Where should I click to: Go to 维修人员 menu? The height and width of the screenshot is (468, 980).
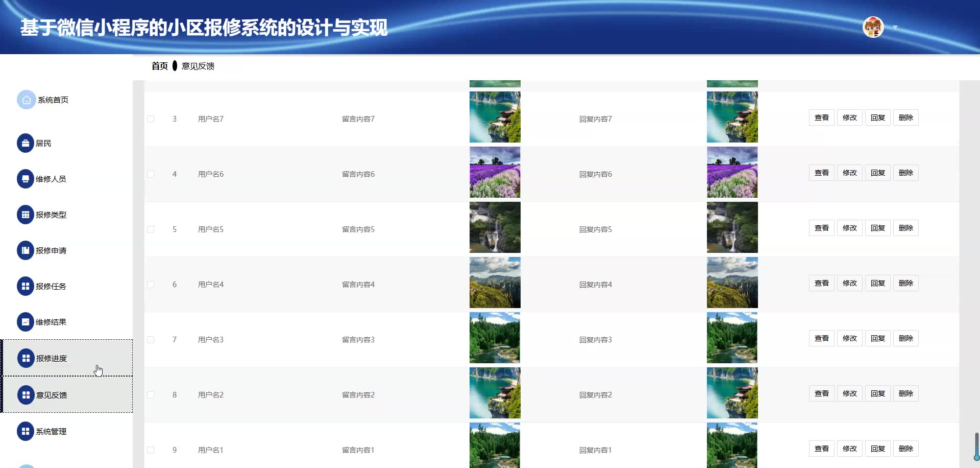pyautogui.click(x=51, y=179)
